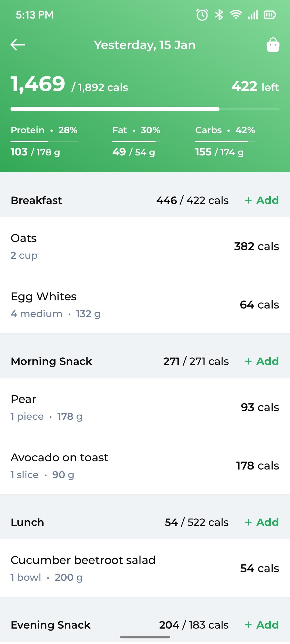Screen dimensions: 290x644
Task: Tap the back arrow icon
Action: (x=18, y=45)
